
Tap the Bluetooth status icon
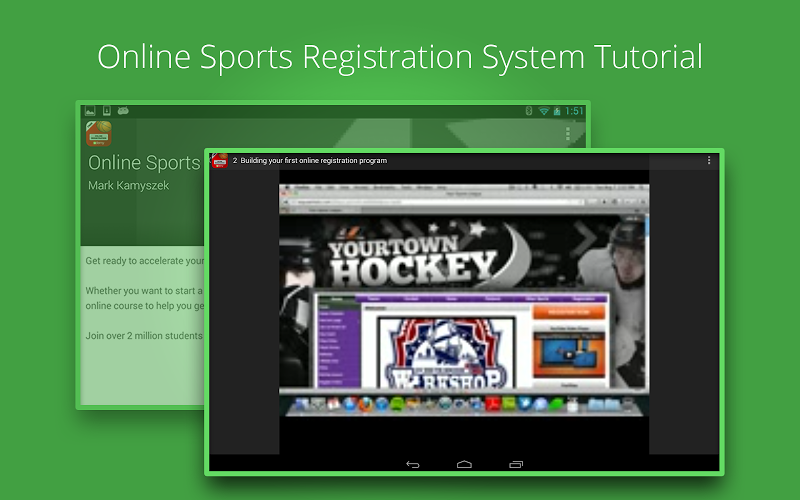coord(529,111)
